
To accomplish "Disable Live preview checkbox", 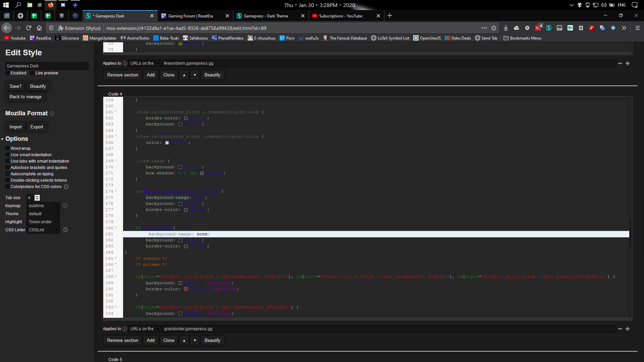I will [32, 73].
